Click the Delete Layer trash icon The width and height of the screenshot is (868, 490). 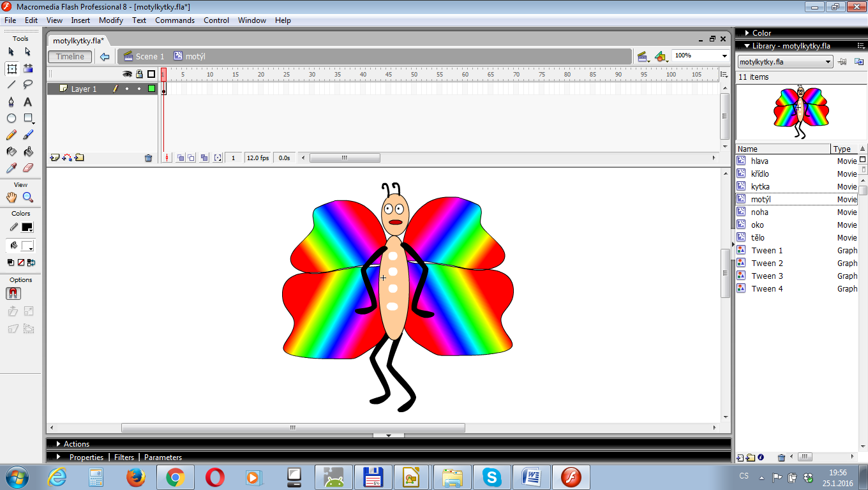click(149, 158)
